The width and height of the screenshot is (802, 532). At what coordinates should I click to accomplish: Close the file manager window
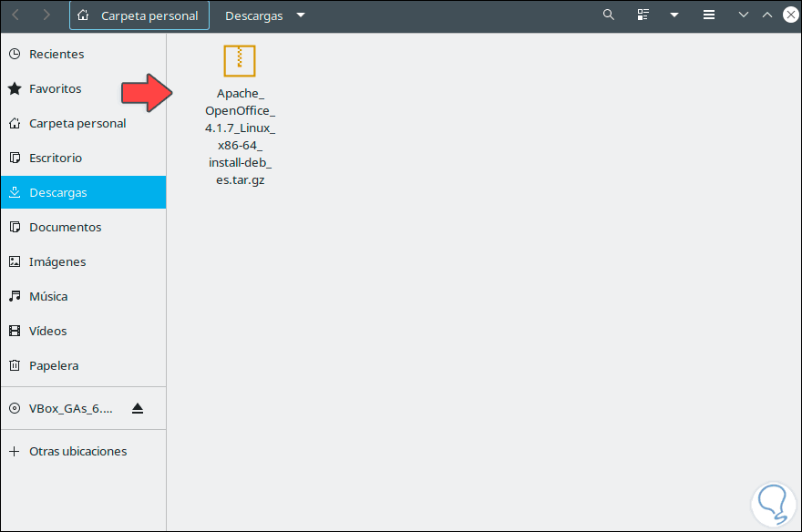tap(791, 15)
